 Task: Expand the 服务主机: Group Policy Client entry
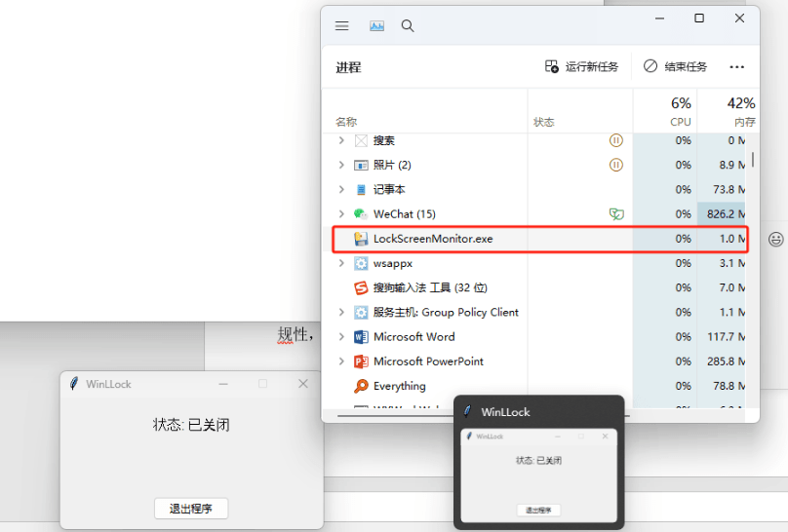click(341, 313)
